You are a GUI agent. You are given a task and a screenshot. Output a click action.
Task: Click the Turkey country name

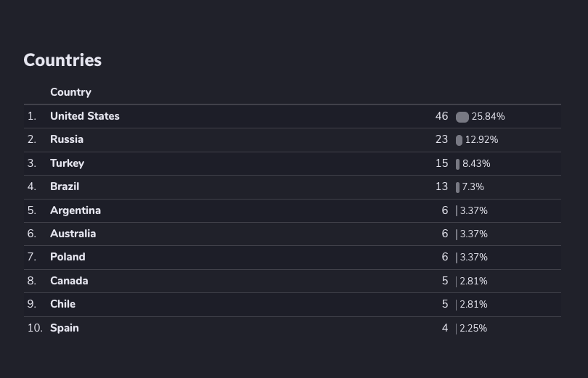(x=67, y=163)
